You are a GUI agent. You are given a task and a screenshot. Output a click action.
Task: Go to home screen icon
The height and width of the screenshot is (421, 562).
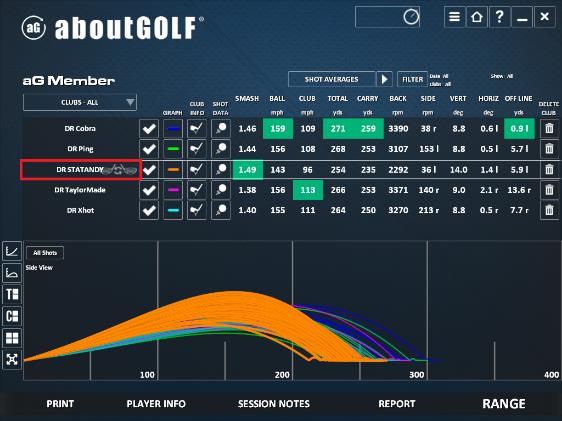click(477, 17)
